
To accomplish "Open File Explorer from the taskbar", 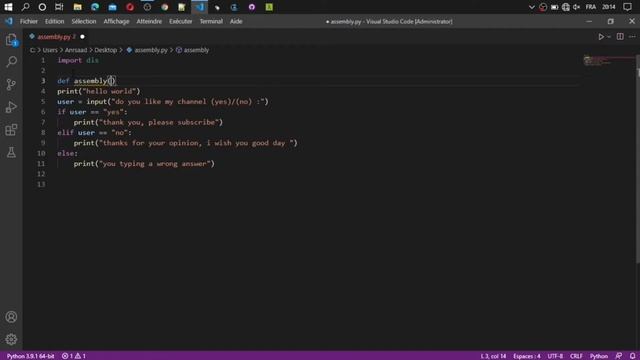I will point(77,7).
